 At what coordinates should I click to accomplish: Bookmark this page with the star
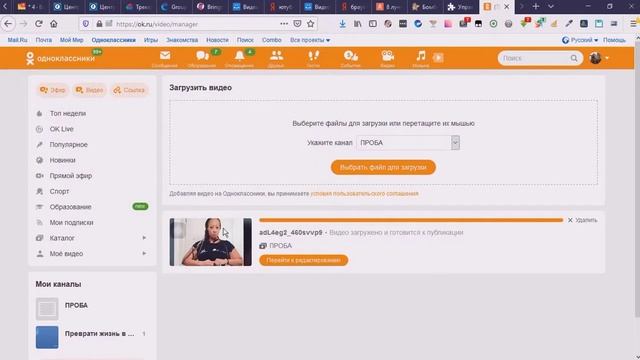(311, 24)
